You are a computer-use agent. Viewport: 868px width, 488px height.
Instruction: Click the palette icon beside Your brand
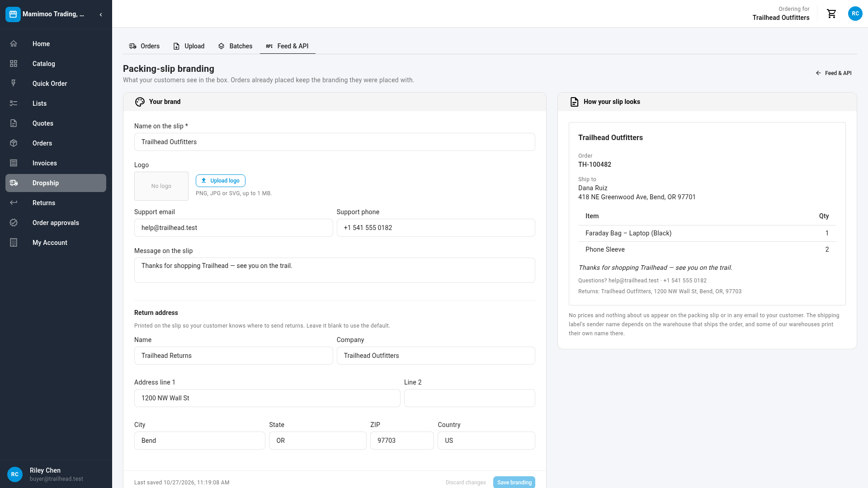(x=140, y=102)
